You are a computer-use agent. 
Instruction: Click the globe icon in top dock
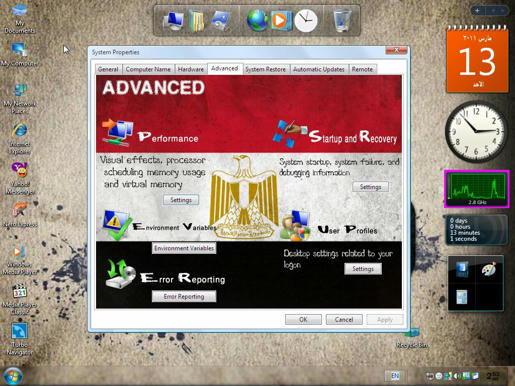[257, 20]
